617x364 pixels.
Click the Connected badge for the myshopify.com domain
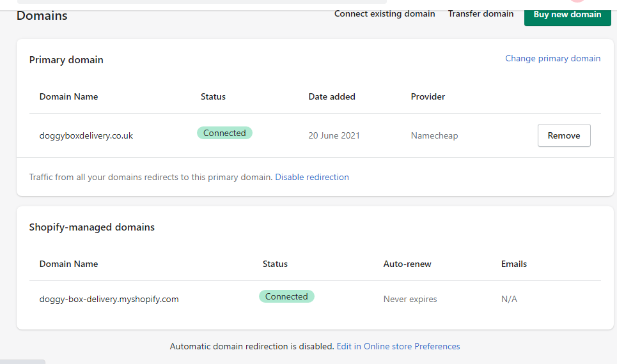286,296
